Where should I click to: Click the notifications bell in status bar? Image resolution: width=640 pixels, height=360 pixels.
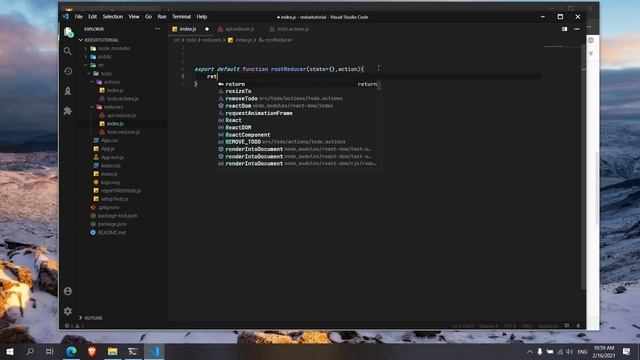pyautogui.click(x=578, y=326)
